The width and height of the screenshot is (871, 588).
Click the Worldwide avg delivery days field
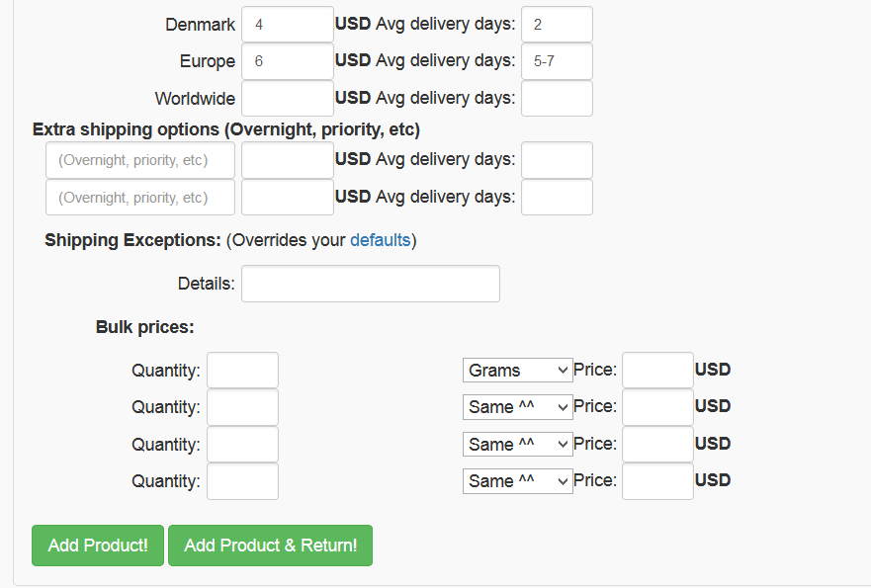[x=557, y=99]
